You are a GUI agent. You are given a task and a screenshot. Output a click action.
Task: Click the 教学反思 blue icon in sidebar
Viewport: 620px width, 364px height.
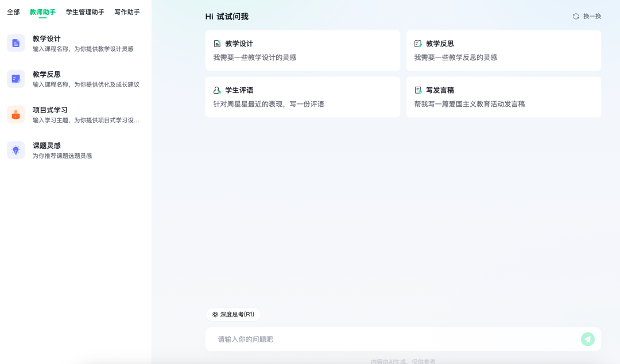(16, 79)
